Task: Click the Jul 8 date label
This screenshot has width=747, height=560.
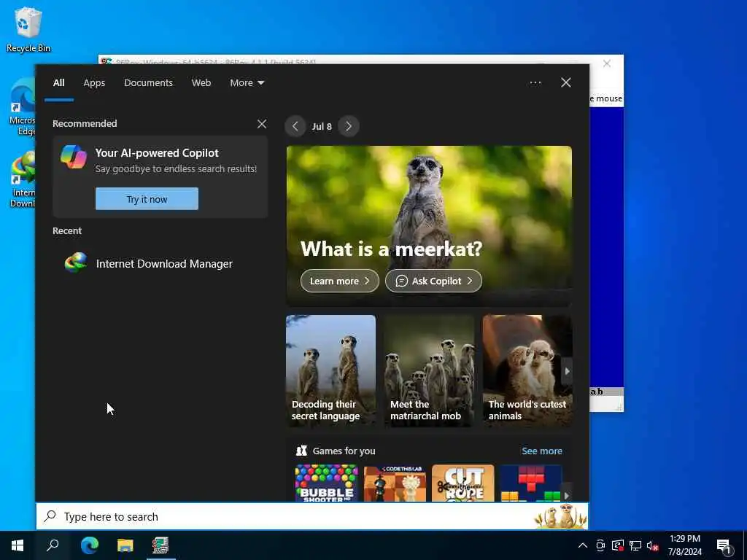Action: pyautogui.click(x=322, y=127)
